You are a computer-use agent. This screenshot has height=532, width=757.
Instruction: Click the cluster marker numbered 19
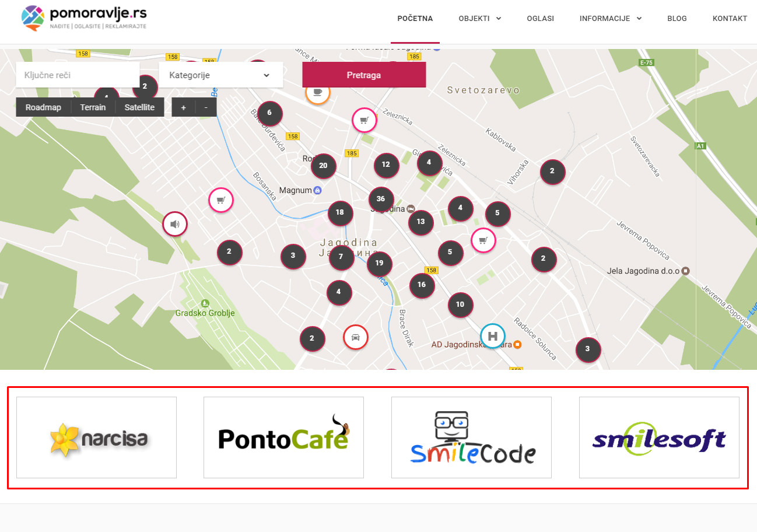click(380, 264)
